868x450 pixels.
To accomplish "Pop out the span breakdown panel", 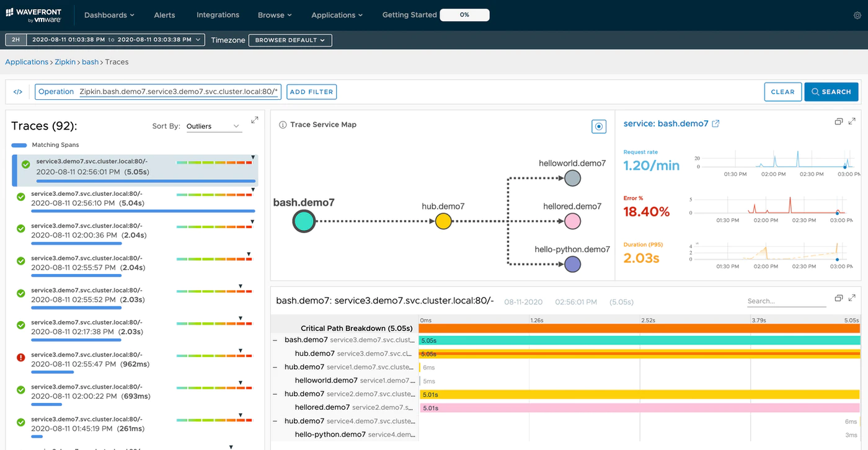I will coord(838,298).
